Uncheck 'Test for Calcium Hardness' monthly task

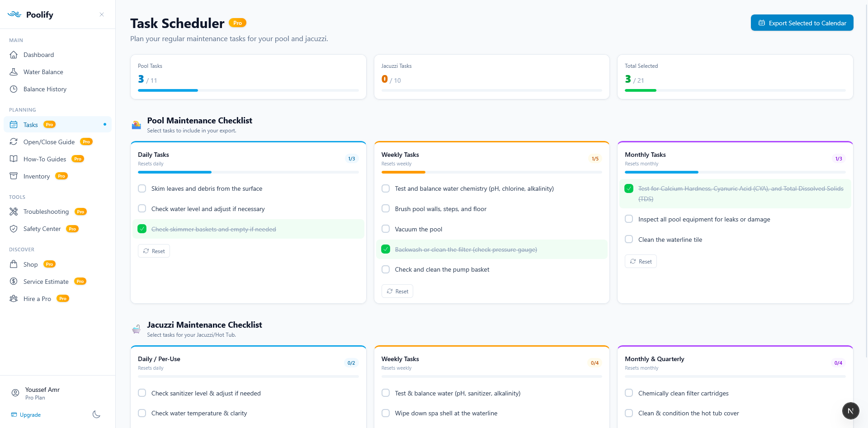coord(629,188)
